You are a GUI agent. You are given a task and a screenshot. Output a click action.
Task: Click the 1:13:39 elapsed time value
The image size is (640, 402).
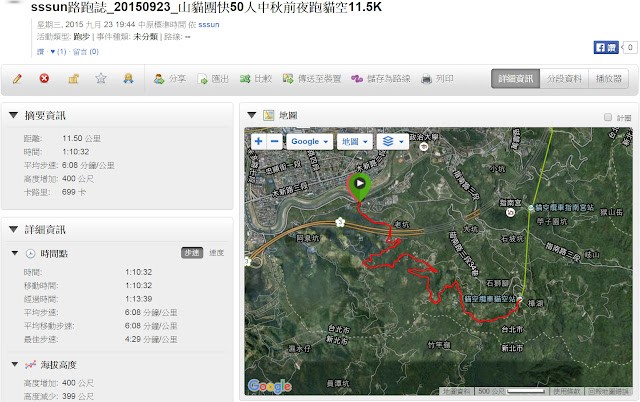(138, 299)
